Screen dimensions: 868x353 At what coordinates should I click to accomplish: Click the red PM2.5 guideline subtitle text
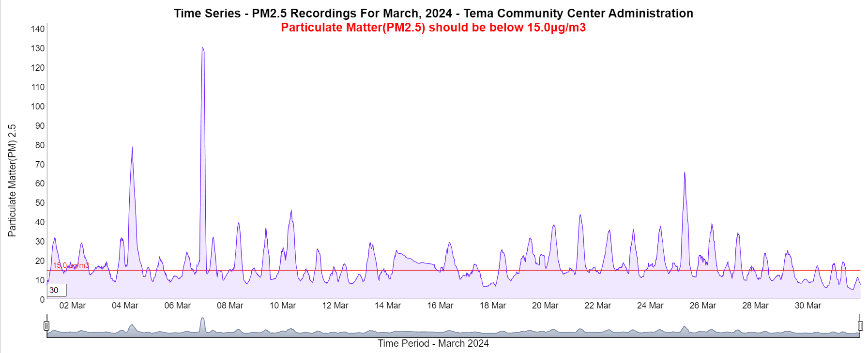click(433, 28)
